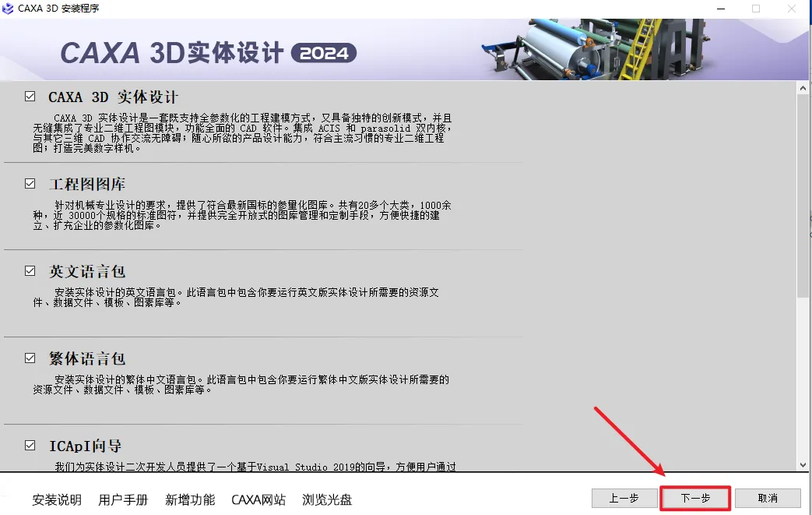Click the scrollbar down arrow
The height and width of the screenshot is (515, 812).
[x=803, y=464]
